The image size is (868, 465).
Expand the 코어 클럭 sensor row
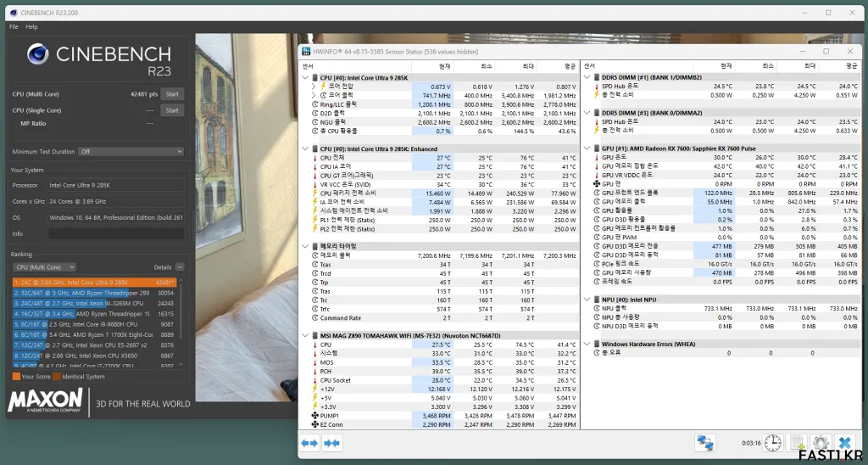coord(314,95)
